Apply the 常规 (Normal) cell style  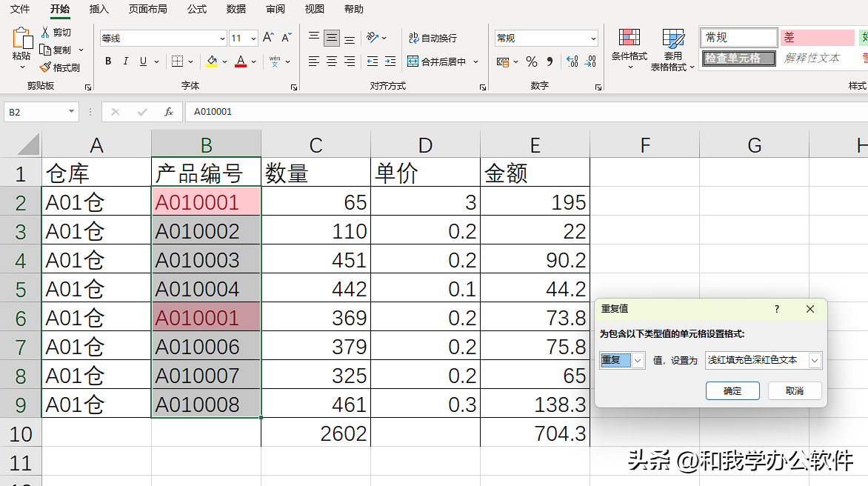[x=738, y=38]
